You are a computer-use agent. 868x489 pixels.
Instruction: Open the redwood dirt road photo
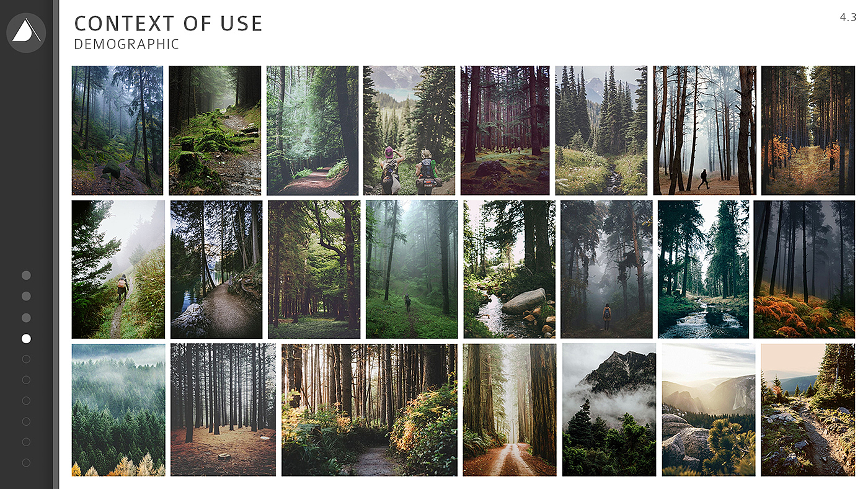click(x=510, y=410)
